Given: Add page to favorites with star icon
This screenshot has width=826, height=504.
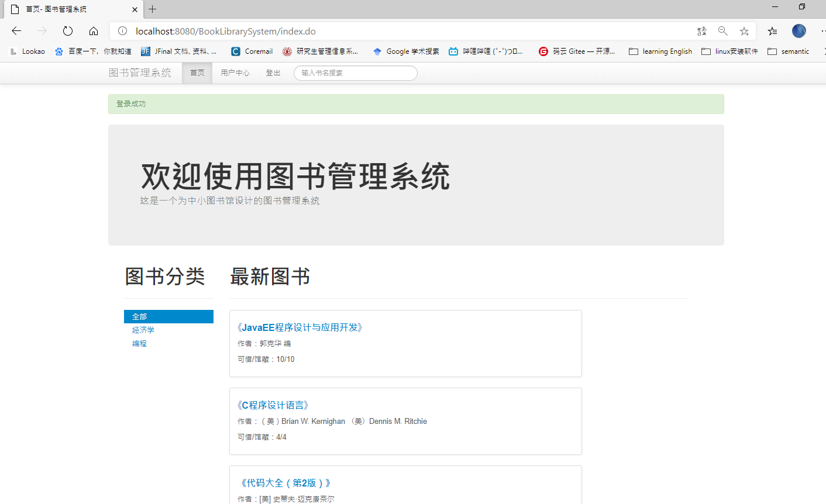Looking at the screenshot, I should (744, 31).
